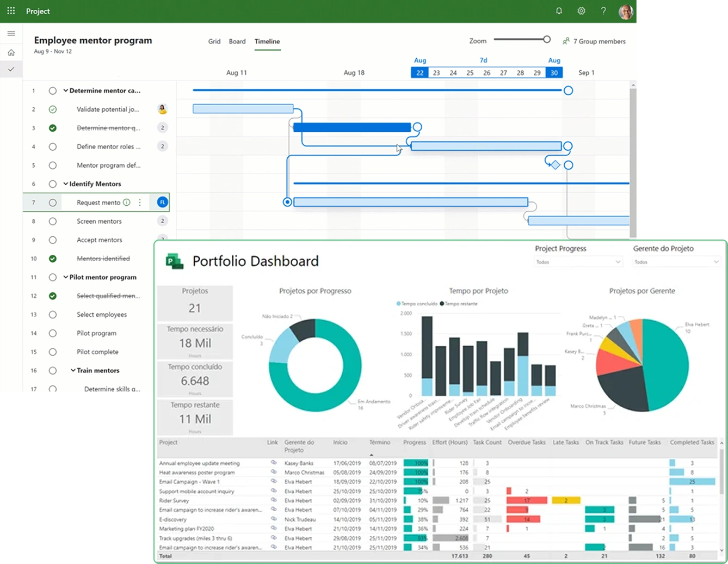Open notifications bell icon
The width and height of the screenshot is (728, 564).
(559, 11)
